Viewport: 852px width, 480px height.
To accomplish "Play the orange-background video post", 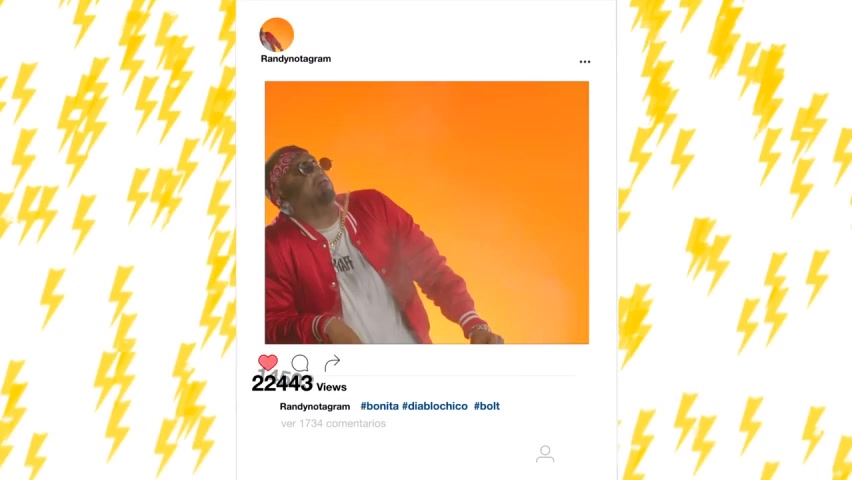I will point(427,213).
